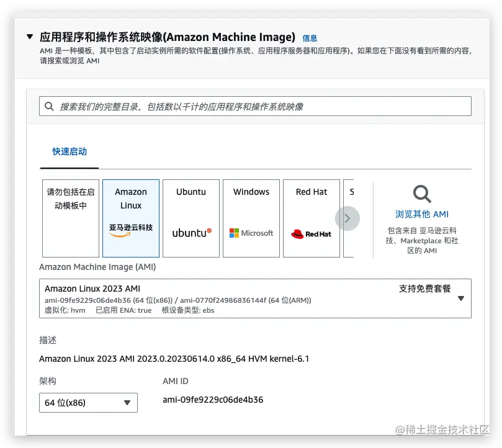The image size is (502, 448).
Task: Click the 支持免费套餐 label
Action: 425,289
